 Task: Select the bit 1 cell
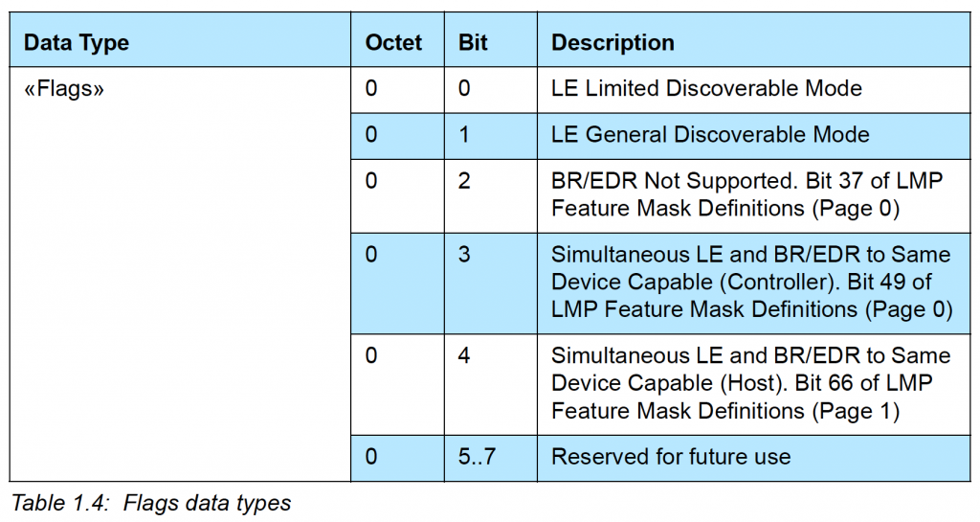(491, 136)
